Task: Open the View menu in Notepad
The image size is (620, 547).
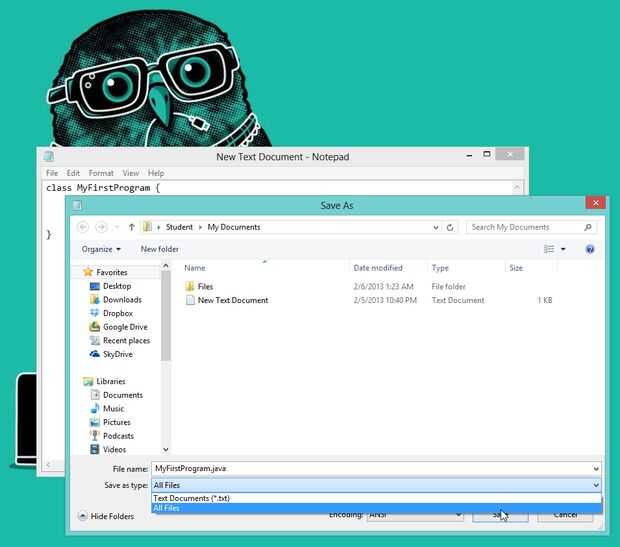Action: coord(130,173)
